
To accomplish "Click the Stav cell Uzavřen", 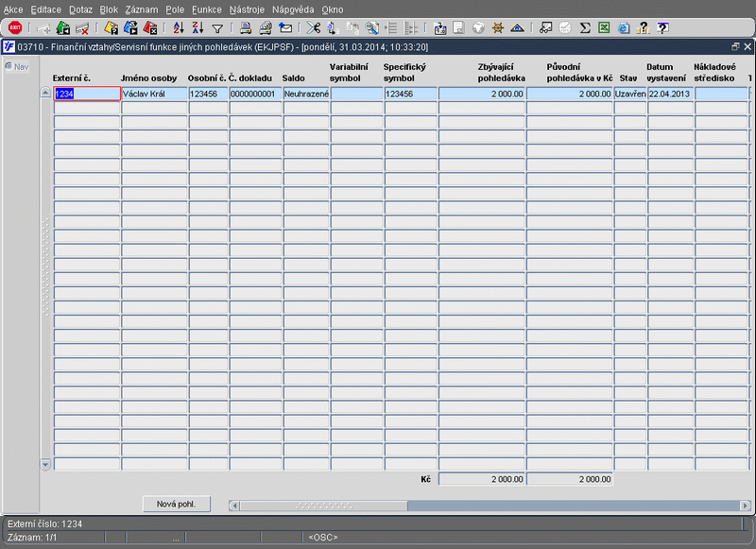I will 630,94.
